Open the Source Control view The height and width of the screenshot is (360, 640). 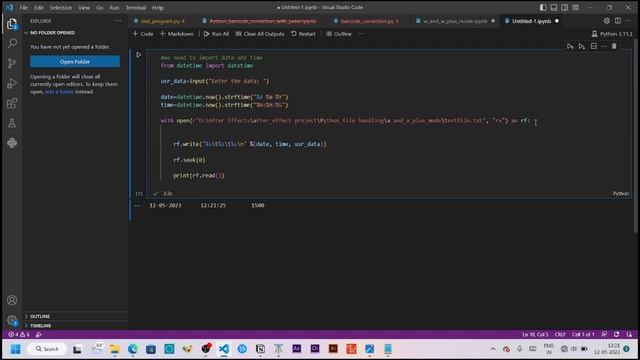coord(12,63)
